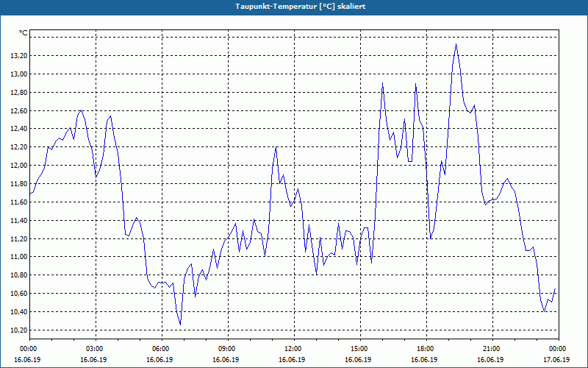Click the 03:00 time axis label
The height and width of the screenshot is (368, 588).
pos(96,349)
